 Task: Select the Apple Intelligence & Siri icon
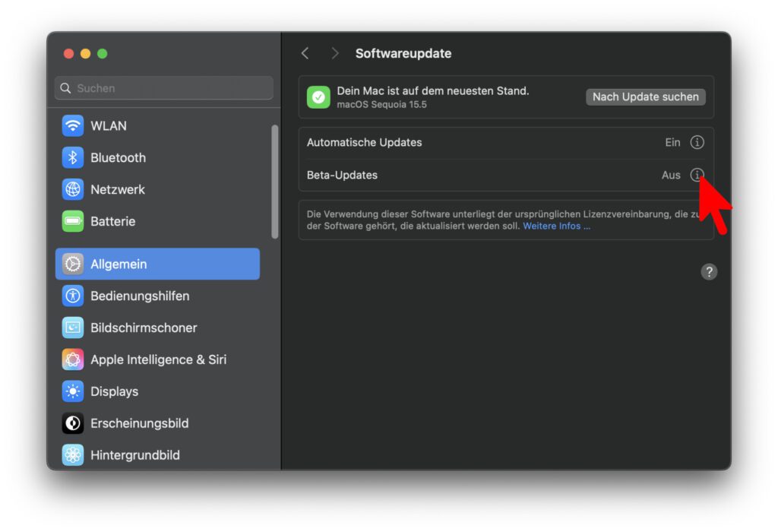coord(73,360)
